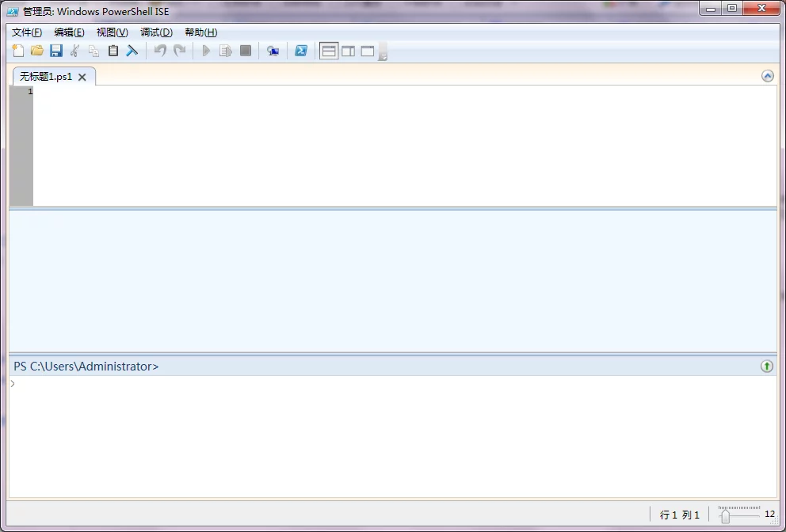Open a script file with the folder icon

pos(37,51)
